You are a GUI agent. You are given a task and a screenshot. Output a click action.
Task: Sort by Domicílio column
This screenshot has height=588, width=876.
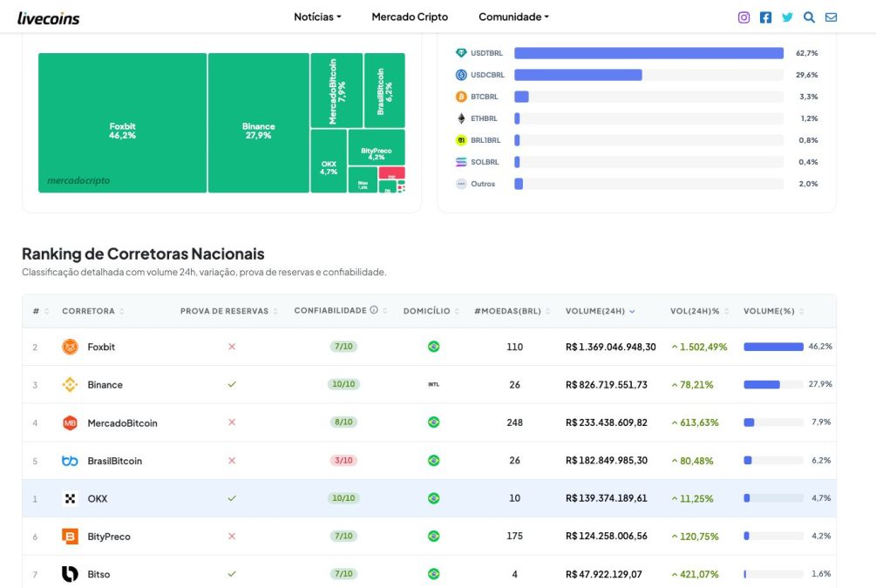point(431,311)
